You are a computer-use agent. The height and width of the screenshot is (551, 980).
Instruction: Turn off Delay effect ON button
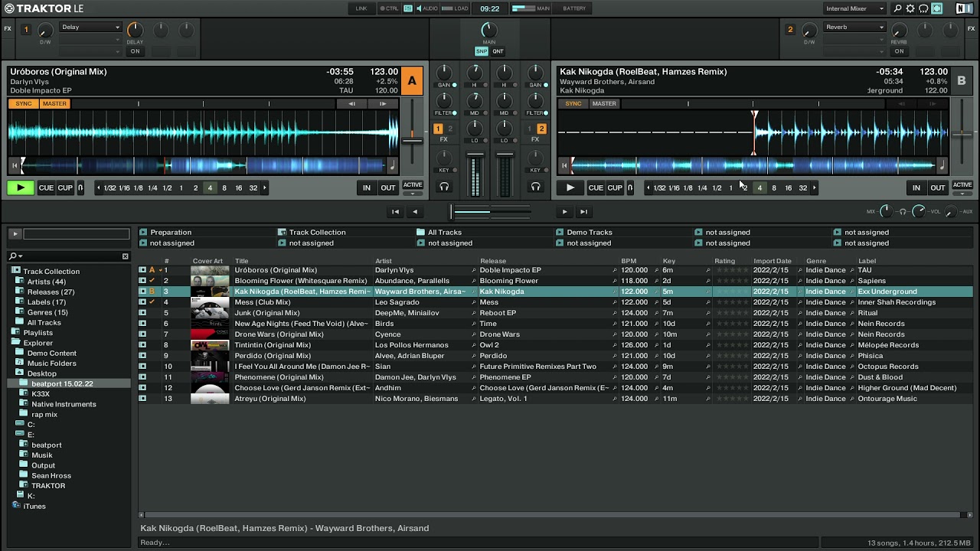point(135,51)
